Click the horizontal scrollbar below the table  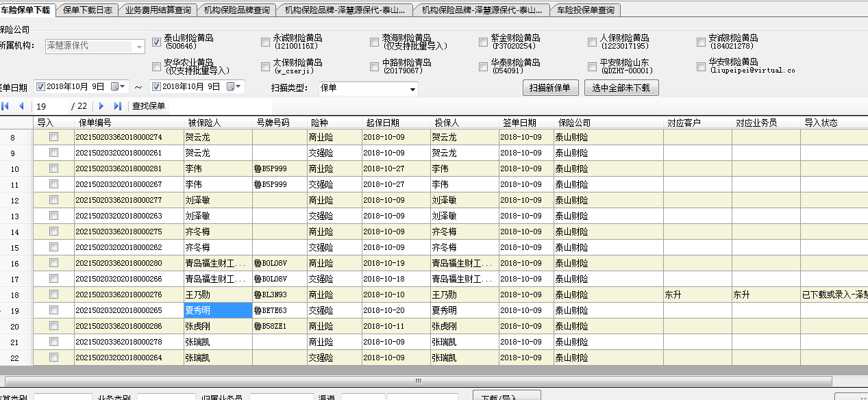pyautogui.click(x=418, y=381)
